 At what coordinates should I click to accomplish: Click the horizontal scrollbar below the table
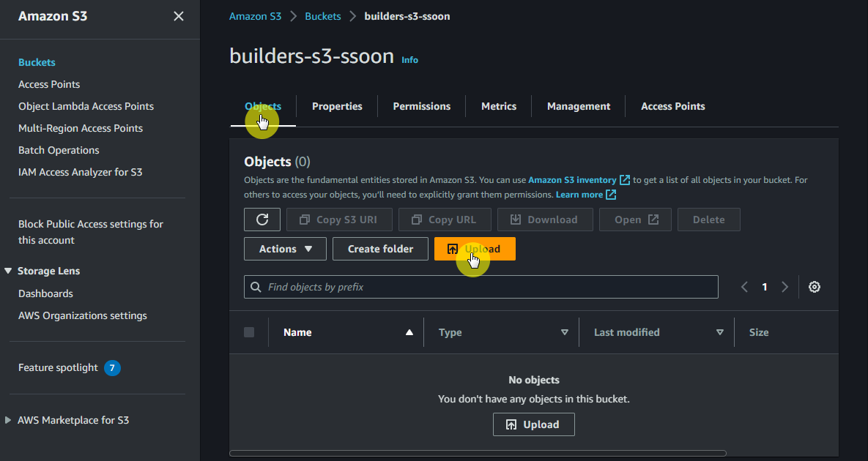coord(478,453)
